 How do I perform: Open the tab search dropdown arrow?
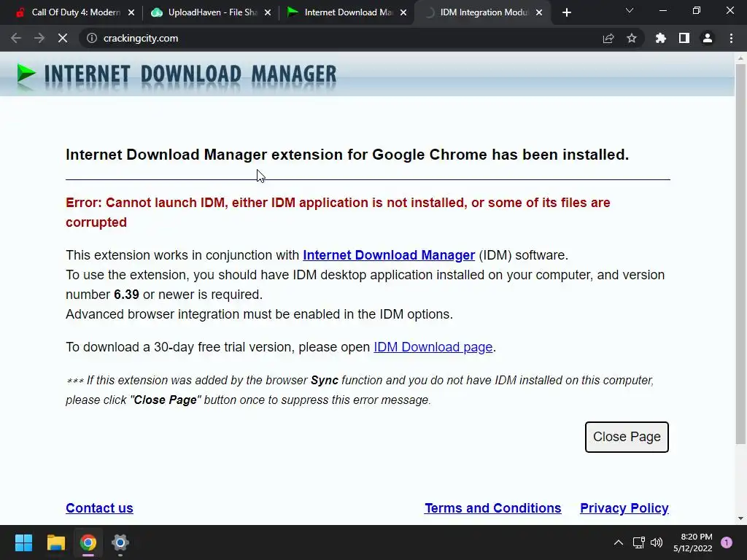(x=630, y=10)
